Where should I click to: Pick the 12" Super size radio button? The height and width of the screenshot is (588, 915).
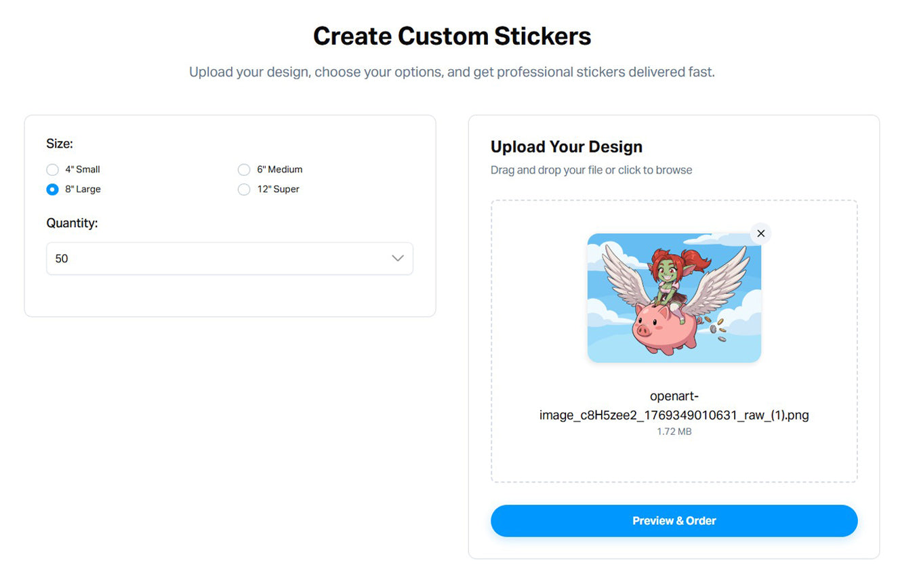pyautogui.click(x=244, y=190)
